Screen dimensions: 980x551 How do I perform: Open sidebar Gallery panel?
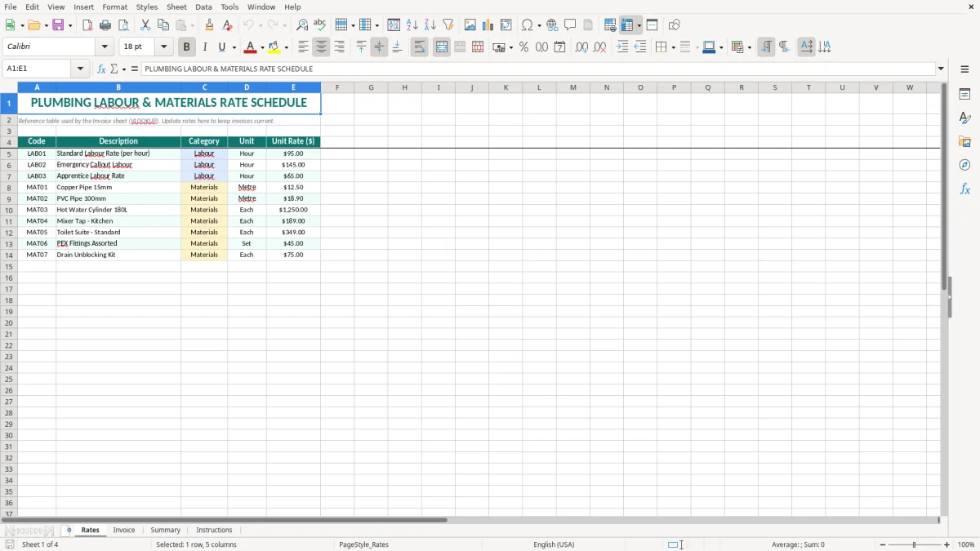pyautogui.click(x=964, y=141)
